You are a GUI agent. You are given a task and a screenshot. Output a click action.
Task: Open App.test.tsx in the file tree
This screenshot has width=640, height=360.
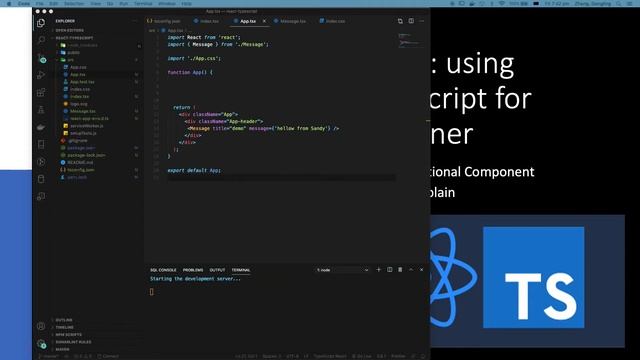click(82, 82)
